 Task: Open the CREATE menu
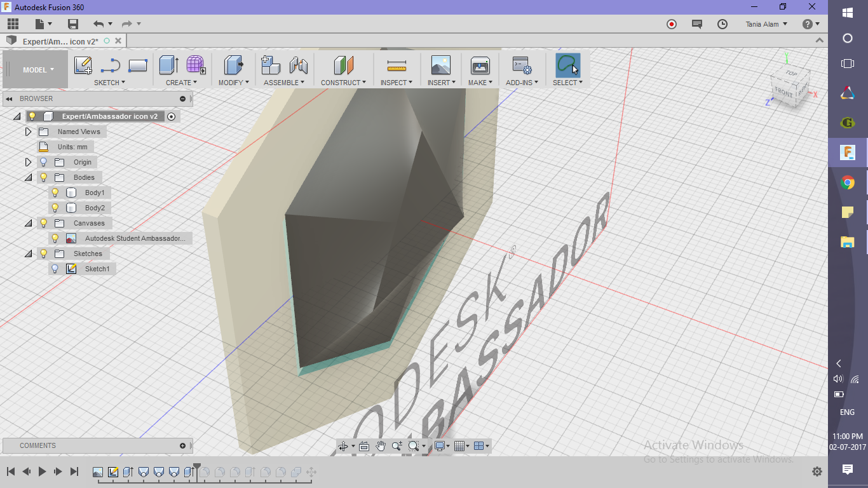181,83
